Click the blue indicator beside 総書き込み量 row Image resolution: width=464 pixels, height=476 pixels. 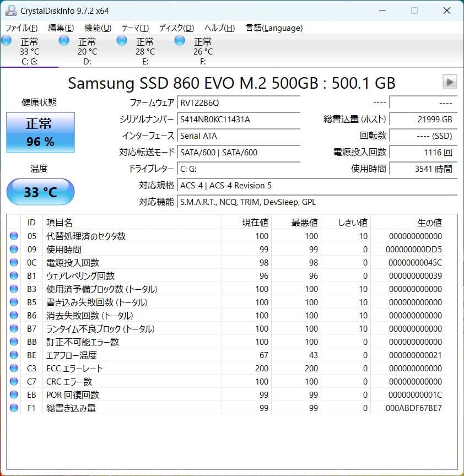(13, 408)
